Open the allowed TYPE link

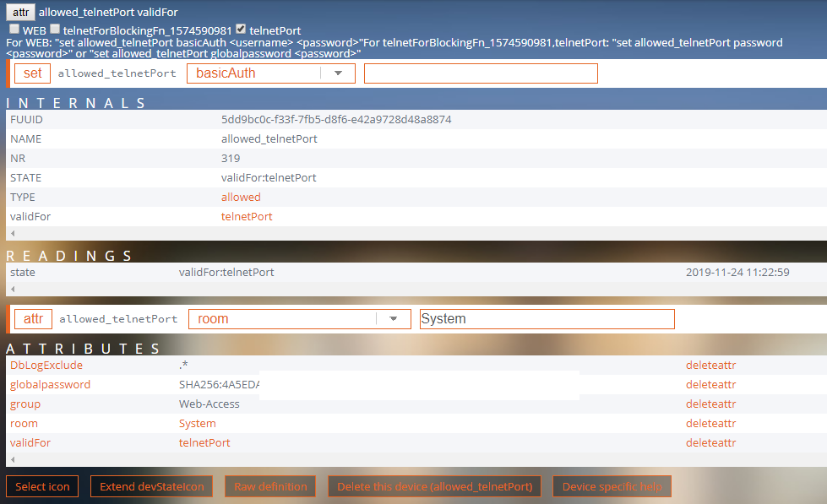point(241,198)
